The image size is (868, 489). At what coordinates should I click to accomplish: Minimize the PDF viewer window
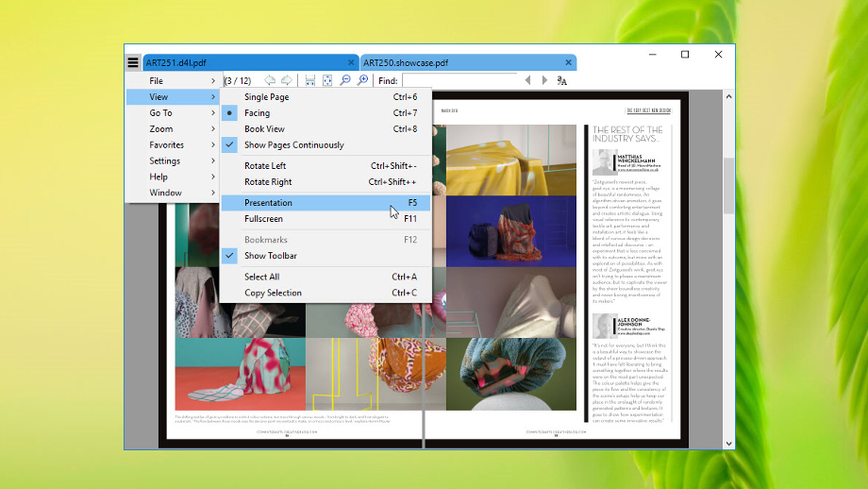tap(653, 54)
